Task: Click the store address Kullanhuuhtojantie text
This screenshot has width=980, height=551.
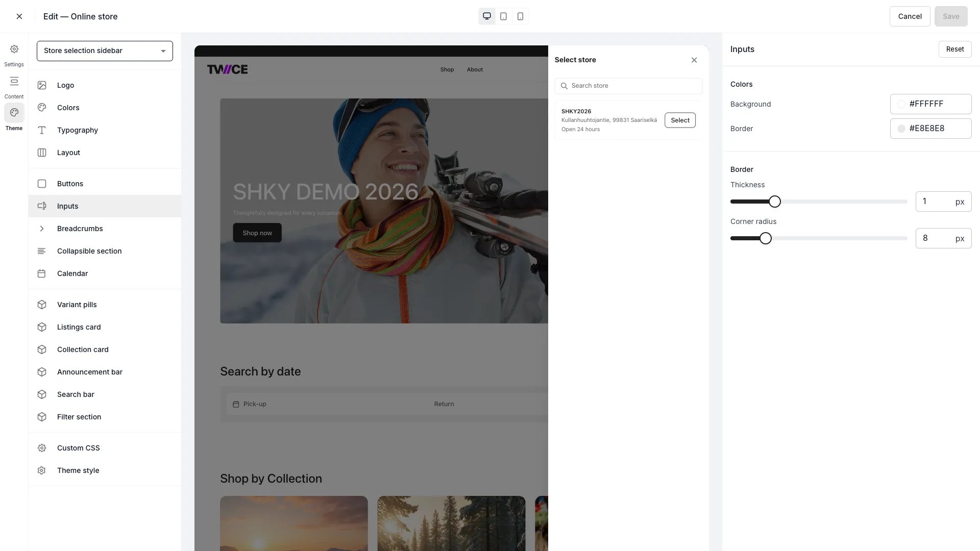Action: (609, 120)
